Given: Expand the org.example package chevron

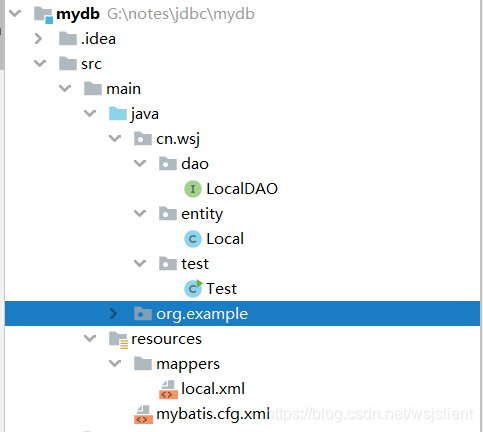Looking at the screenshot, I should click(114, 314).
